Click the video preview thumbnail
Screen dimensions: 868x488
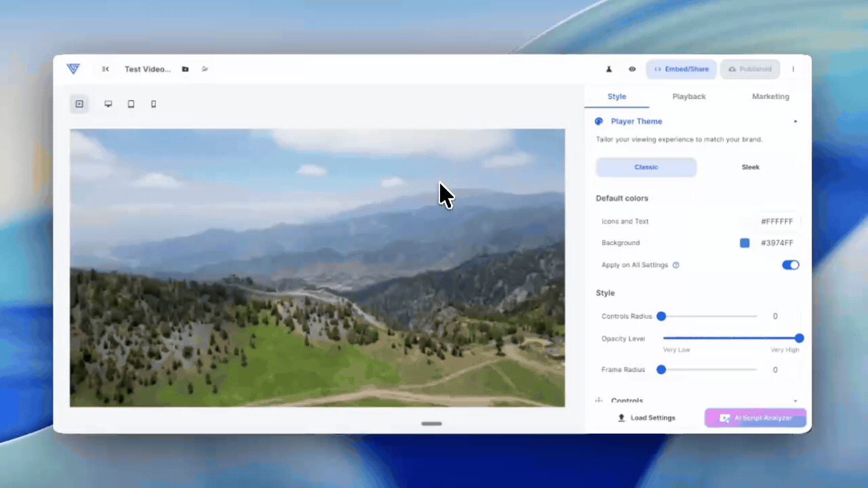pos(317,268)
